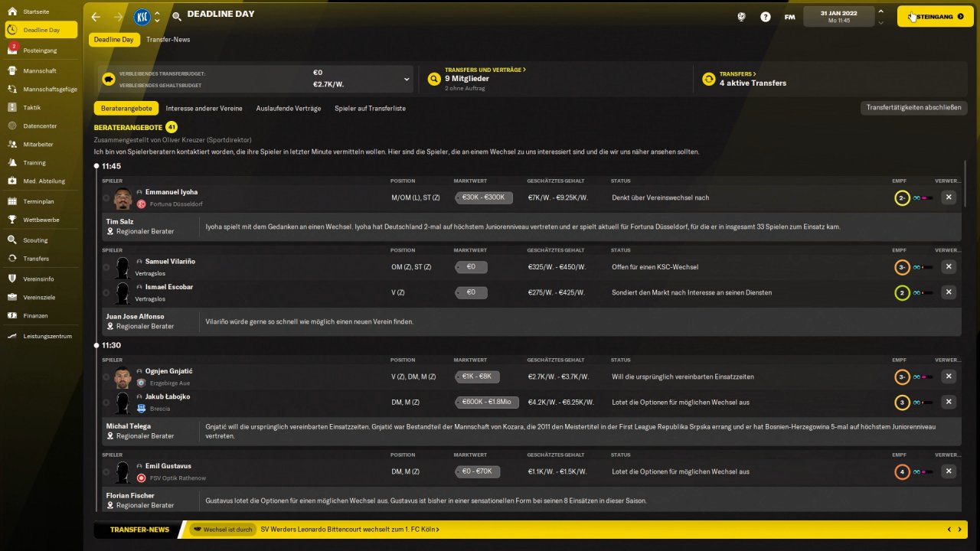Open the search magnifier icon
This screenshot has height=551, width=980.
click(177, 16)
